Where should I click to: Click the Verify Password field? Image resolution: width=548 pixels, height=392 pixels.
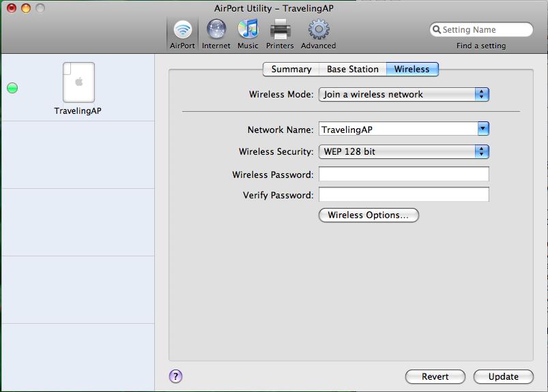point(403,194)
